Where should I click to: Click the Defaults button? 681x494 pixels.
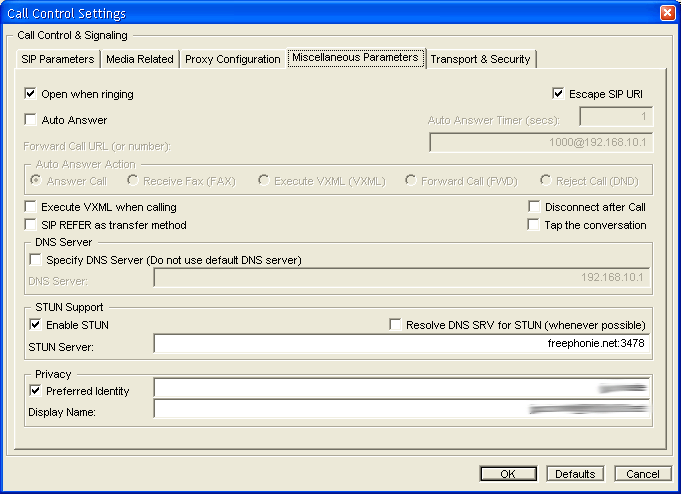[x=575, y=474]
